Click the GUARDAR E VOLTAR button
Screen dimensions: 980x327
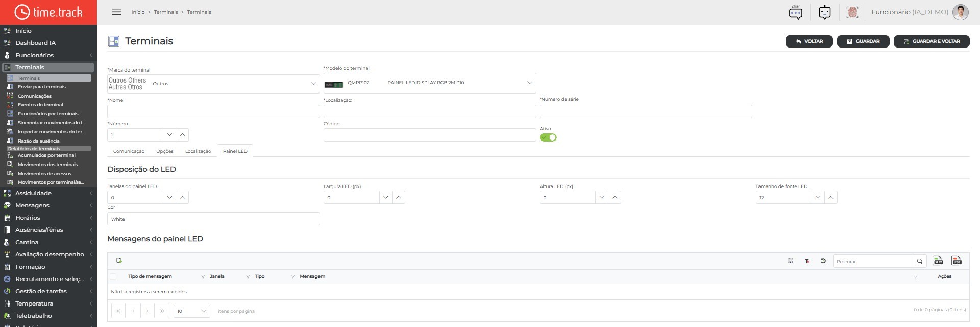(932, 41)
